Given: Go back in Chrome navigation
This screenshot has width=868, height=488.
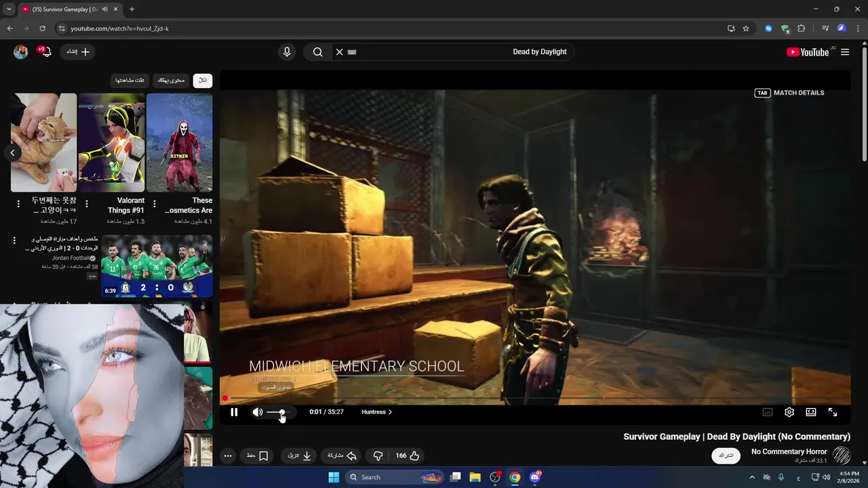Looking at the screenshot, I should (x=9, y=28).
